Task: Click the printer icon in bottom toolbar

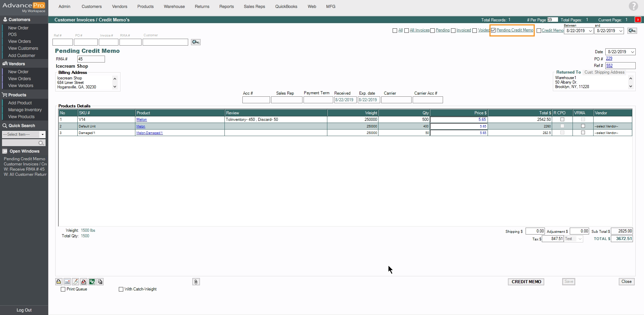Action: [59, 282]
